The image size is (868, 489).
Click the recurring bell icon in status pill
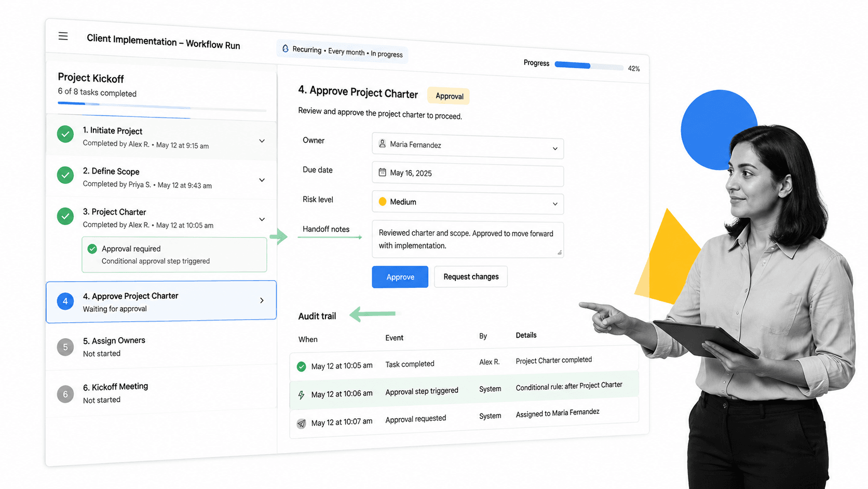[x=285, y=48]
